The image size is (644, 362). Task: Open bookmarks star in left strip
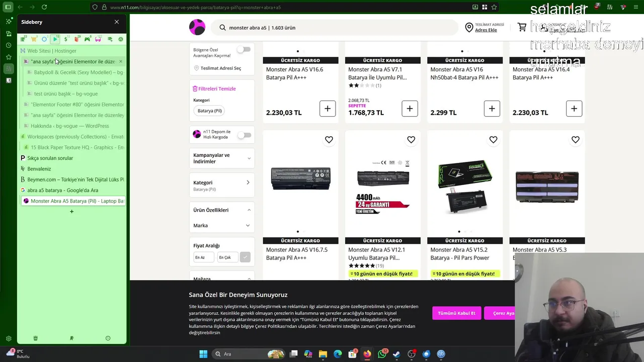click(9, 57)
